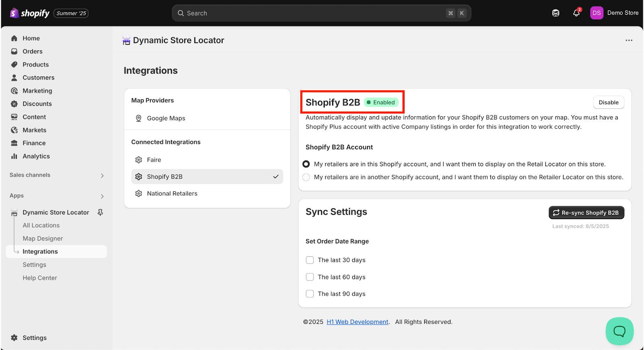
Task: Click the pin icon next to Dynamic Store Locator
Action: 100,212
